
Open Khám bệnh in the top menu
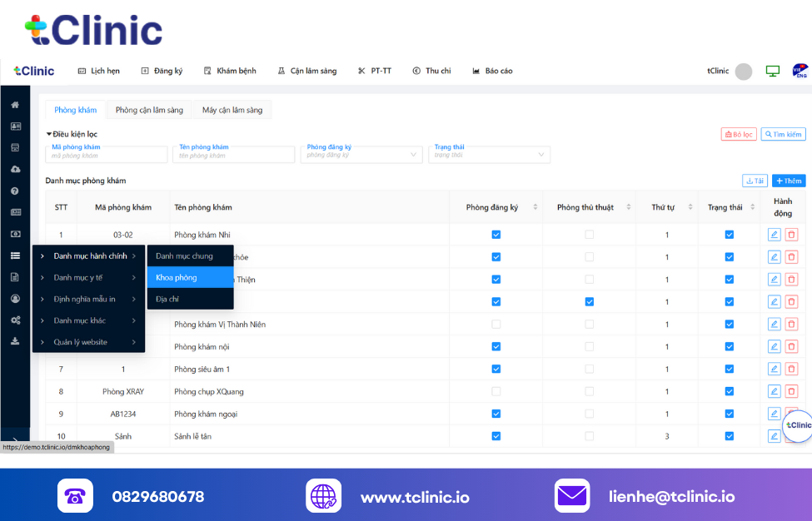click(x=230, y=71)
